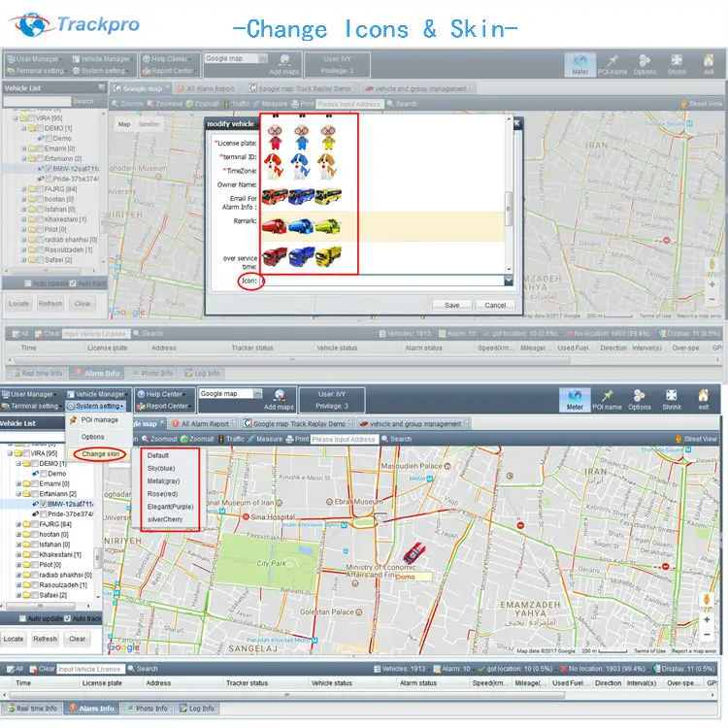Pick the yellow truck vehicle icon
This screenshot has height=728, width=728.
(328, 257)
